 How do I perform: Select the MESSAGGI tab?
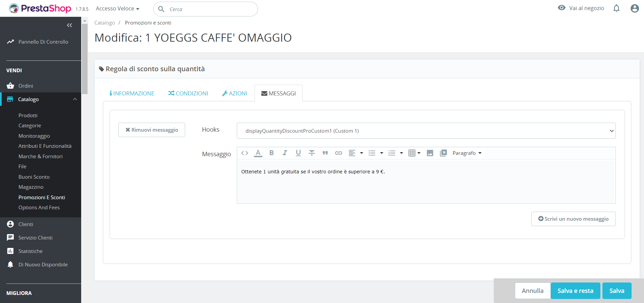coord(278,93)
